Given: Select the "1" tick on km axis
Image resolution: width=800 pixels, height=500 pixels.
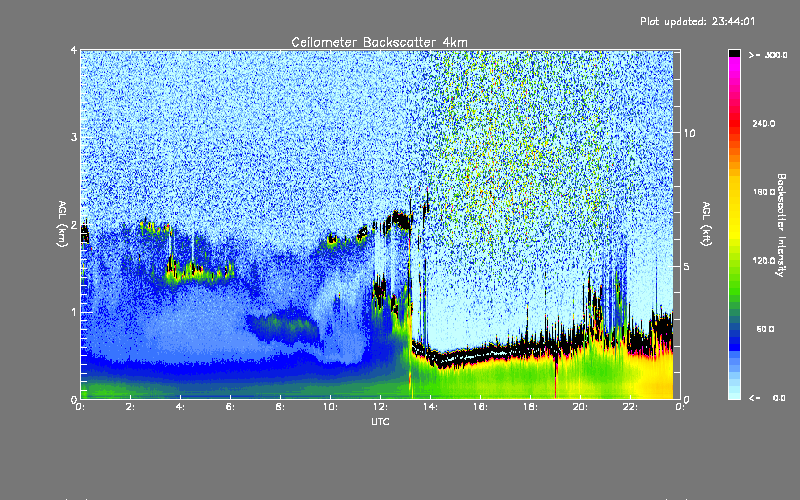Looking at the screenshot, I should [74, 312].
